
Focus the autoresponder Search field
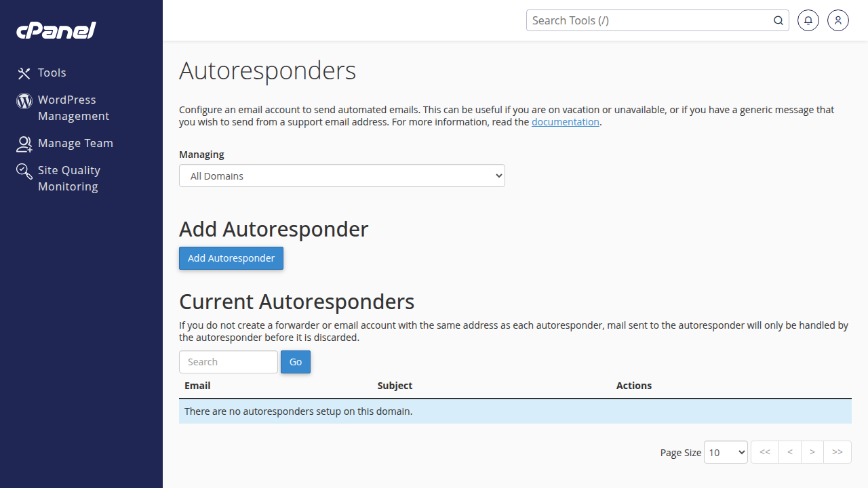tap(229, 362)
